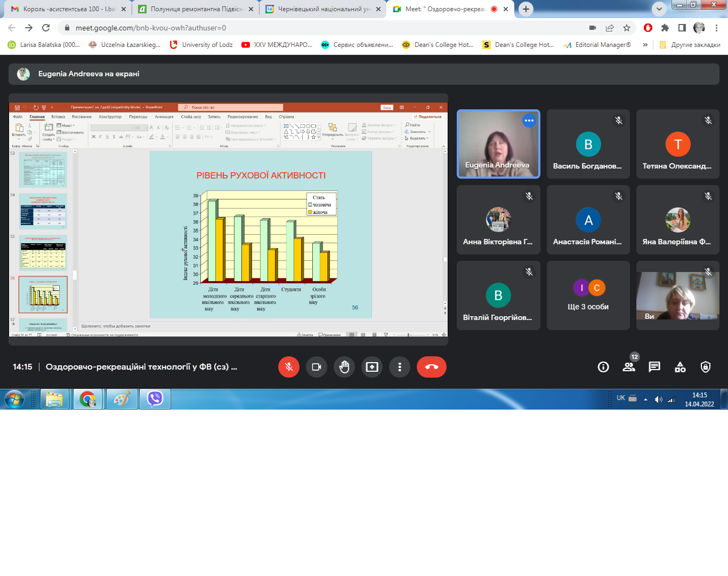Open 'XXV МЕЖДУНАРО...' YouTube bookmark
Image resolution: width=728 pixels, height=576 pixels.
(277, 45)
